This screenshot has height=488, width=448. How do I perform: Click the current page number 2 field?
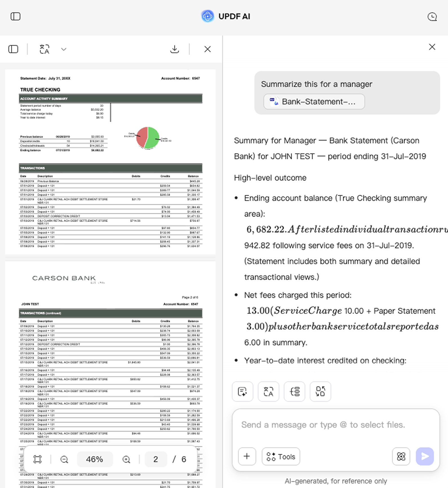tap(156, 459)
